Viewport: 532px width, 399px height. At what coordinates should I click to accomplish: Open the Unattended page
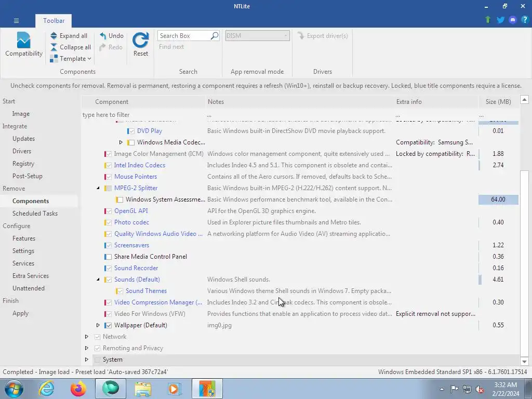pos(29,288)
